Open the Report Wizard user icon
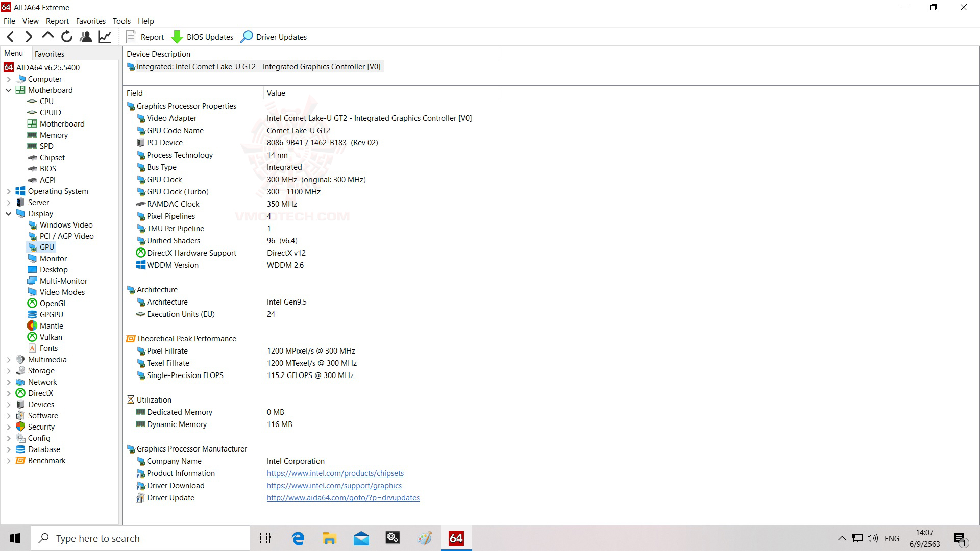This screenshot has height=551, width=980. coord(86,37)
